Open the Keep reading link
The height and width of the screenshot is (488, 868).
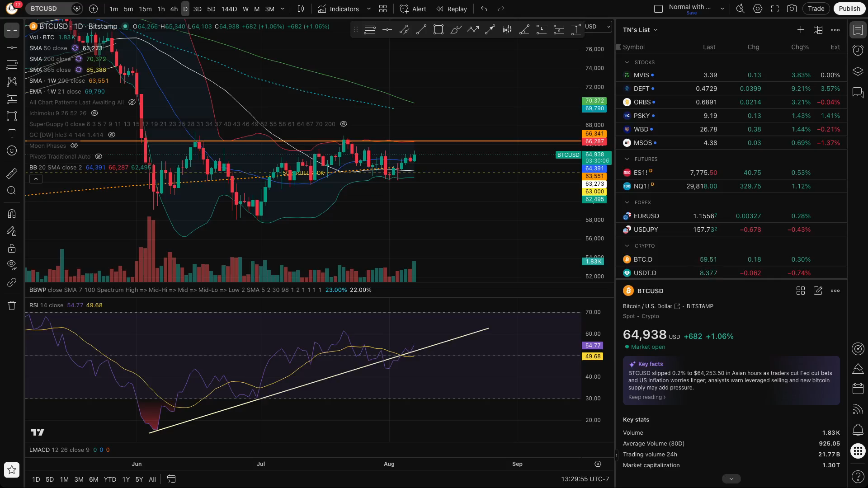647,397
